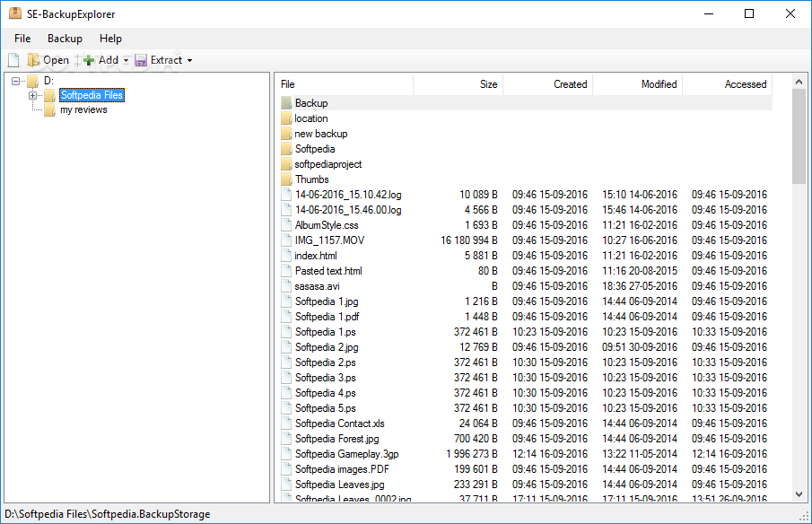Select the Softpedia 2.ps file name
The width and height of the screenshot is (812, 524).
pyautogui.click(x=325, y=362)
